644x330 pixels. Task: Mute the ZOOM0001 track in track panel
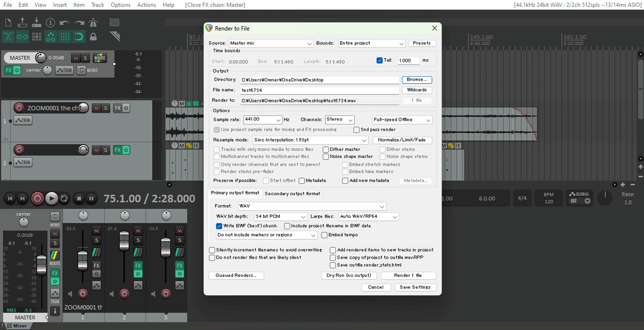pyautogui.click(x=96, y=108)
